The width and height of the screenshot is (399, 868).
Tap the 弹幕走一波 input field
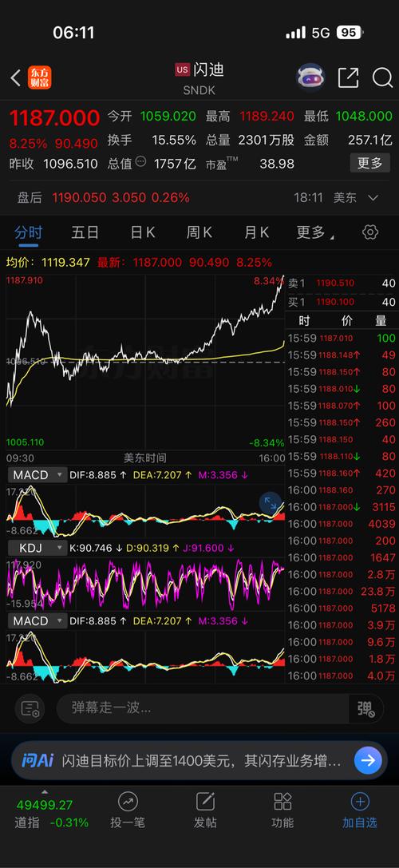click(202, 708)
